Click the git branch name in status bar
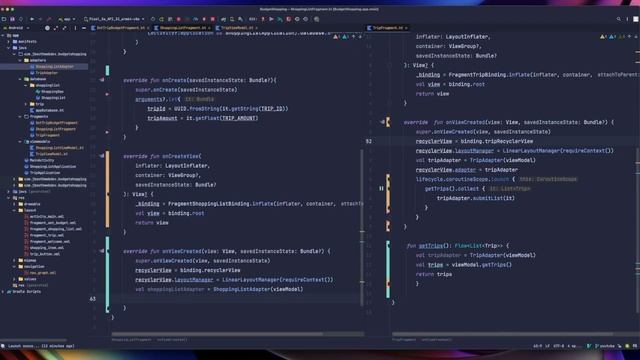The width and height of the screenshot is (640, 360). [x=606, y=346]
